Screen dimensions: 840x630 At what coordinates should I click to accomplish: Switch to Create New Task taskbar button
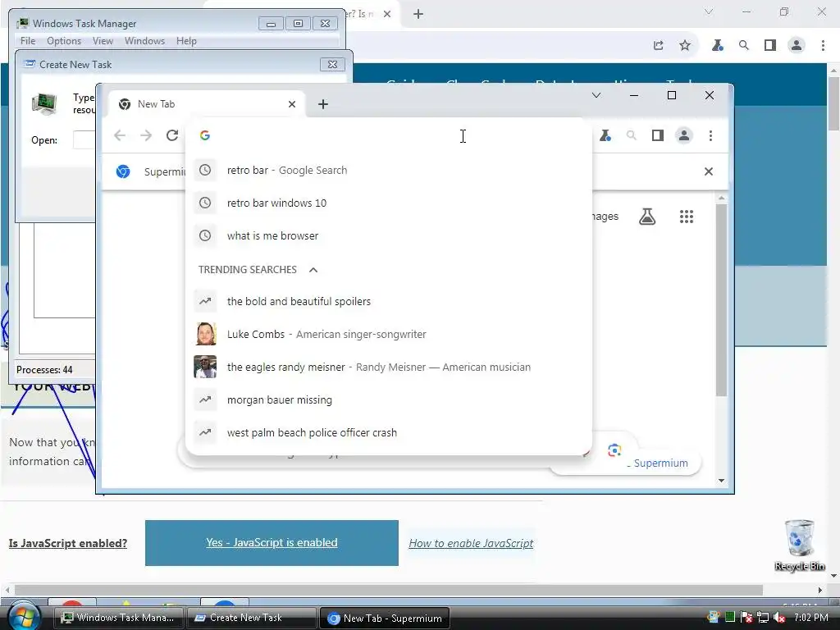click(251, 618)
